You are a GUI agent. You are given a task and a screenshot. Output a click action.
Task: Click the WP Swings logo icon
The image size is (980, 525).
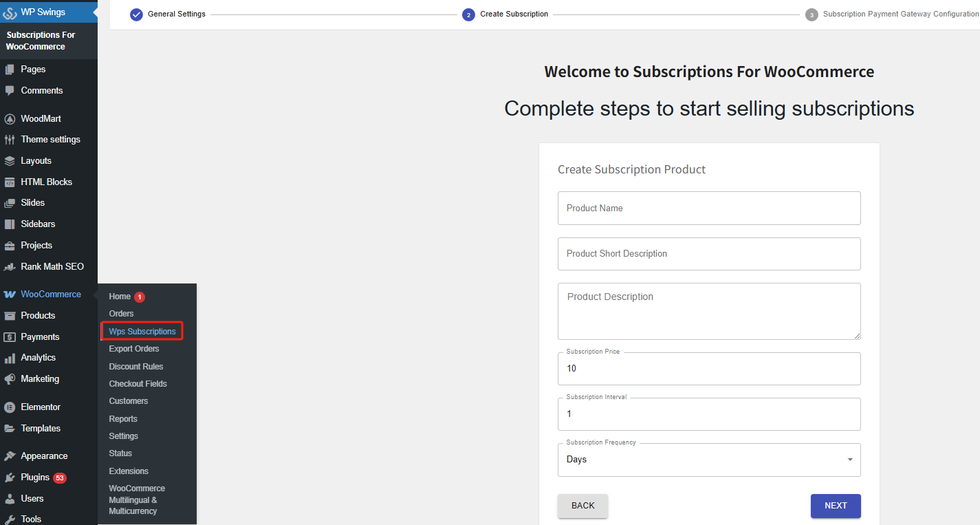[10, 12]
